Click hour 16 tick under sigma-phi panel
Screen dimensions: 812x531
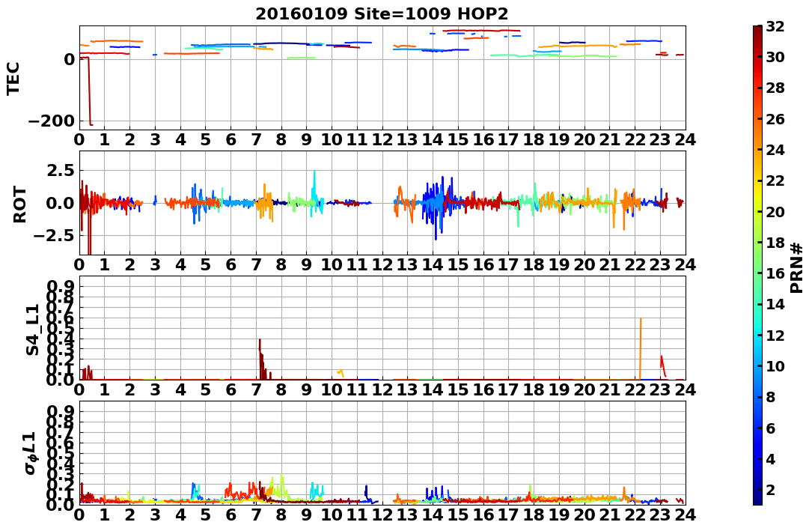click(483, 515)
